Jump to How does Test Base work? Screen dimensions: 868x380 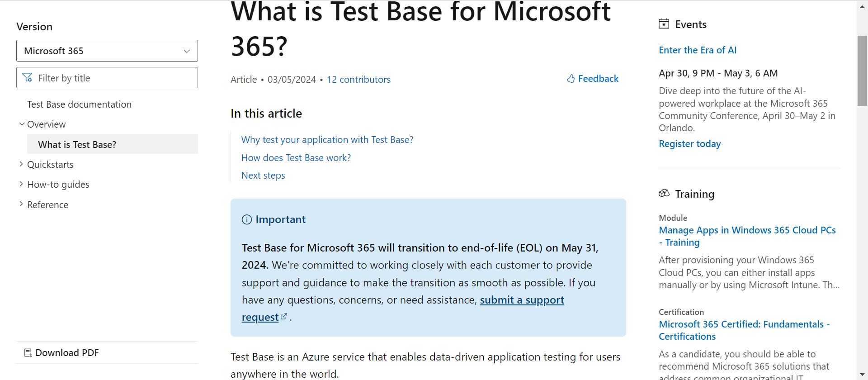point(296,158)
